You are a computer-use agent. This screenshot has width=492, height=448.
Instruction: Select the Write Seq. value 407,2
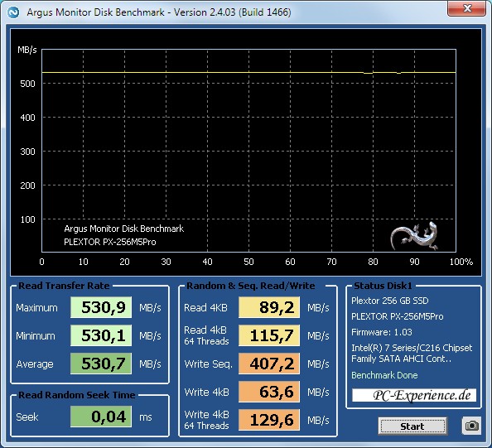[269, 364]
